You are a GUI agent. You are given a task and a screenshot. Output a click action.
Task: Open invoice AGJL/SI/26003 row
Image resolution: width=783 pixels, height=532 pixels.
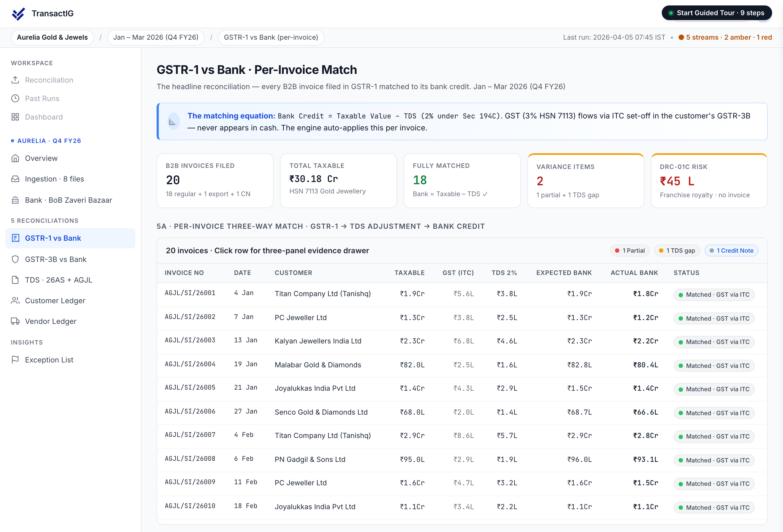(462, 342)
